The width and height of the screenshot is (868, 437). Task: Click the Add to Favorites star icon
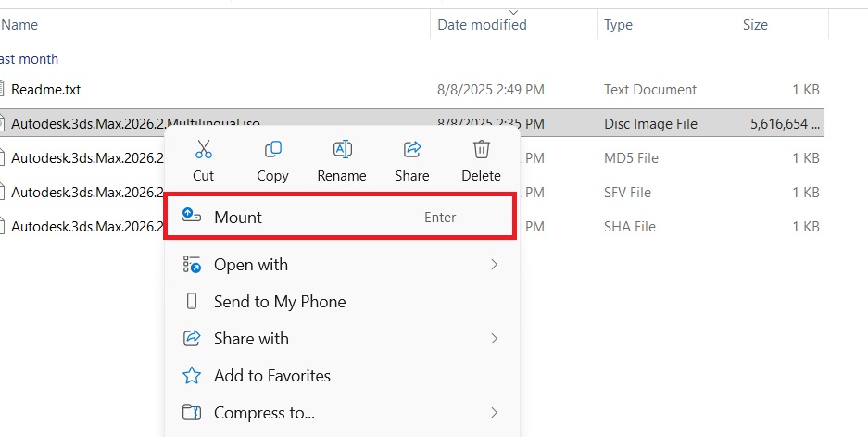point(192,376)
